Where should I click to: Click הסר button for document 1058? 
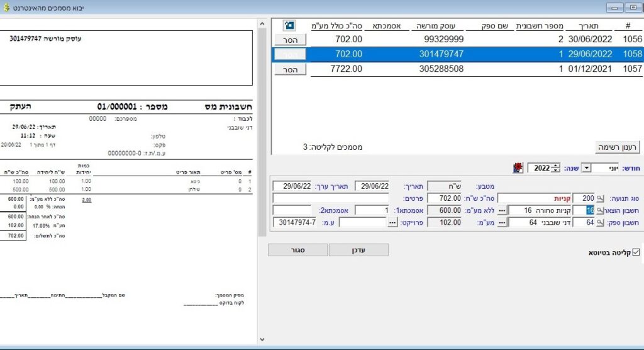coord(291,54)
